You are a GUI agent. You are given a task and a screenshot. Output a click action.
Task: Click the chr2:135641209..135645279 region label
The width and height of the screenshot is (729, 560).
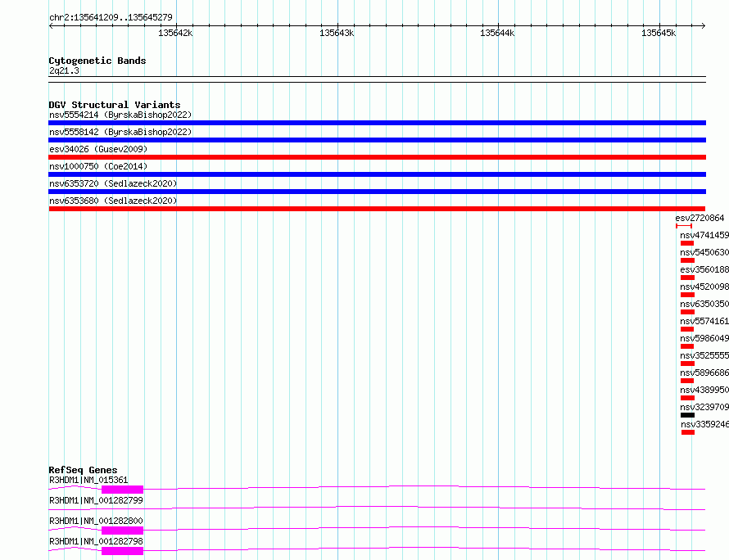pyautogui.click(x=111, y=17)
